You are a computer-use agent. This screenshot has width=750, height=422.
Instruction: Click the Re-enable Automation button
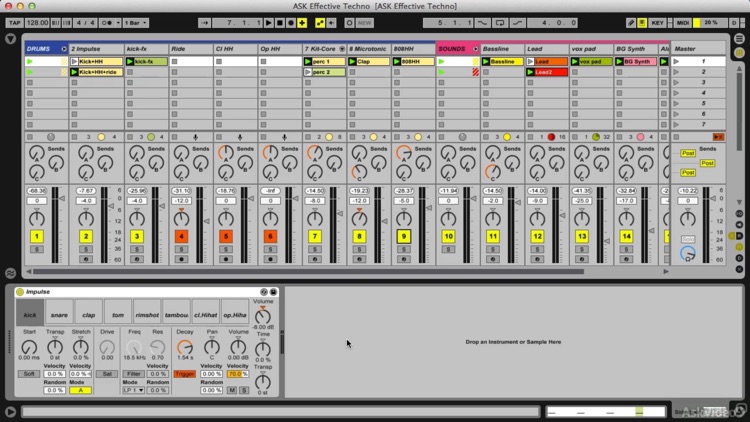(x=331, y=23)
